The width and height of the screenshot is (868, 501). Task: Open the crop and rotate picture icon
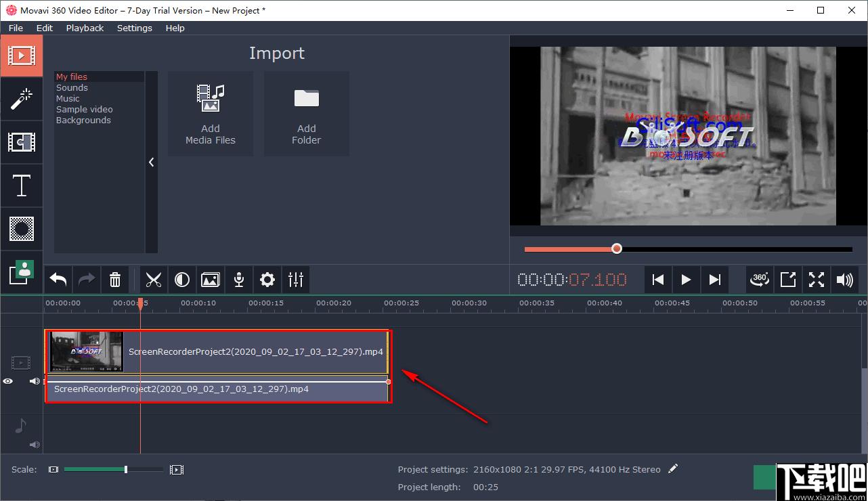(x=211, y=280)
